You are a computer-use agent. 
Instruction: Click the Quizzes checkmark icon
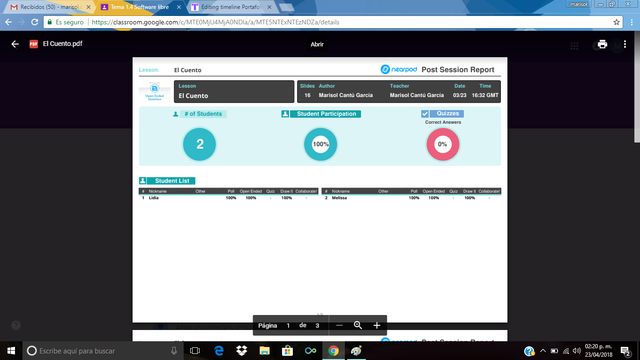pos(425,113)
